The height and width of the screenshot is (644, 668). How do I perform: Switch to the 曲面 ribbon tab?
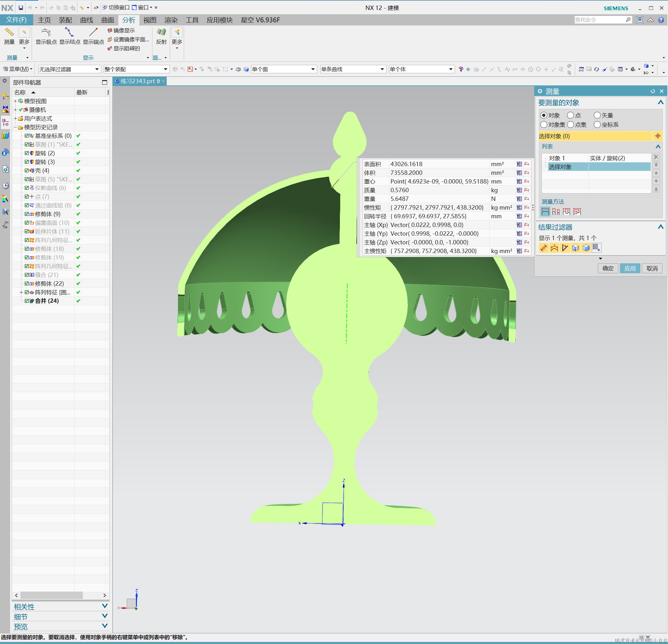108,20
